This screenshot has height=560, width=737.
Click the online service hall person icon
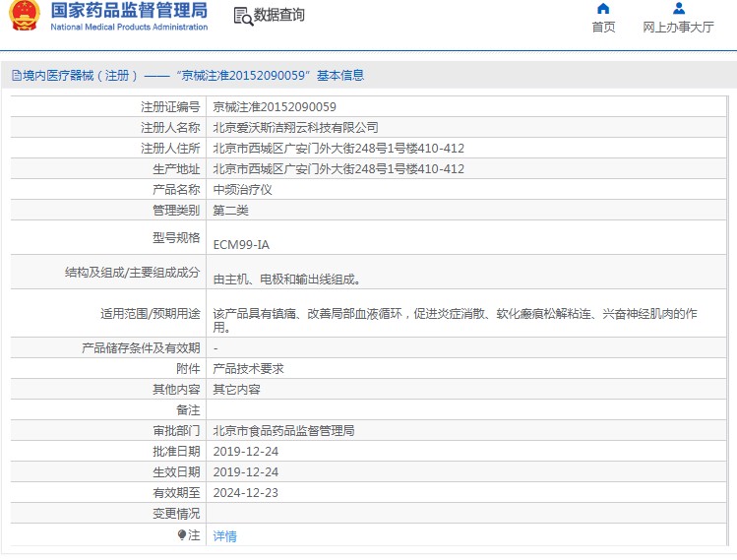(679, 9)
